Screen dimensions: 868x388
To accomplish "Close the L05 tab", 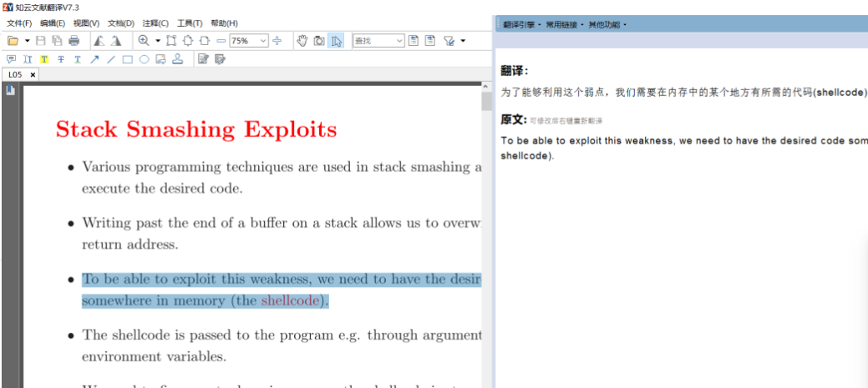I will 33,74.
